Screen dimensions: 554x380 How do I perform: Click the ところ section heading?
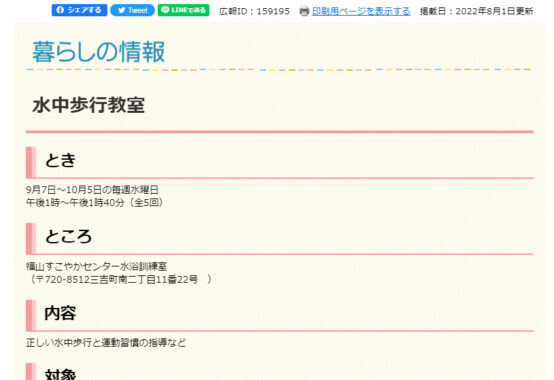(68, 236)
